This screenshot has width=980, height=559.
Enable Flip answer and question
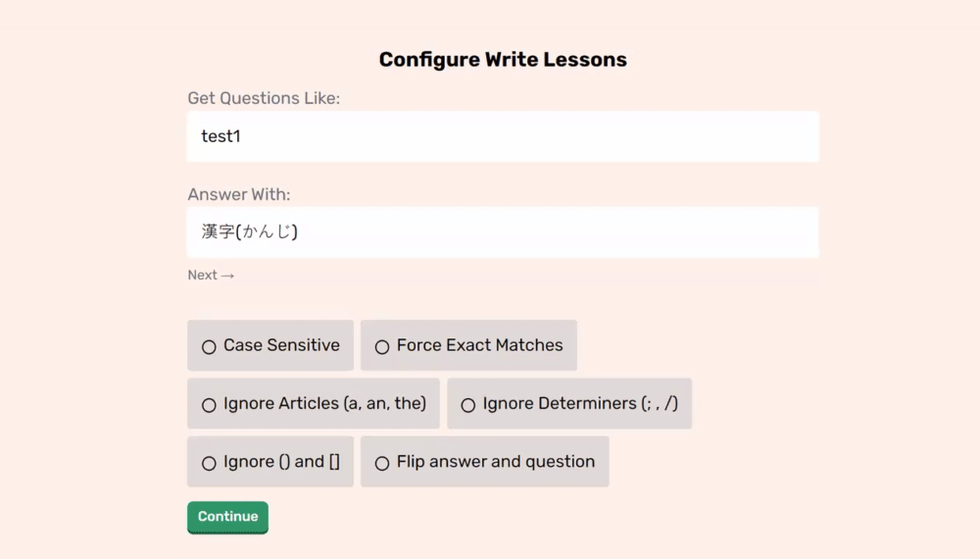click(x=484, y=462)
